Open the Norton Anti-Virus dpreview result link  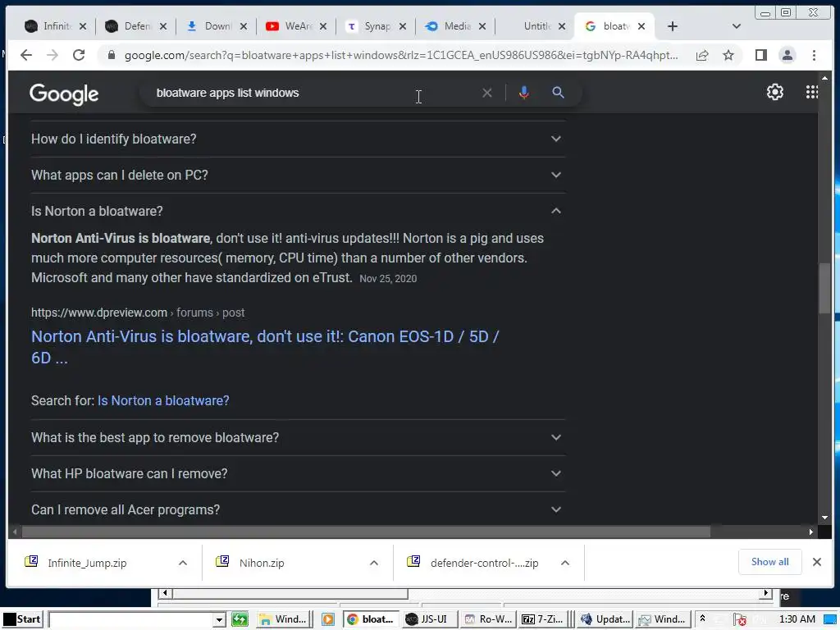coord(265,347)
